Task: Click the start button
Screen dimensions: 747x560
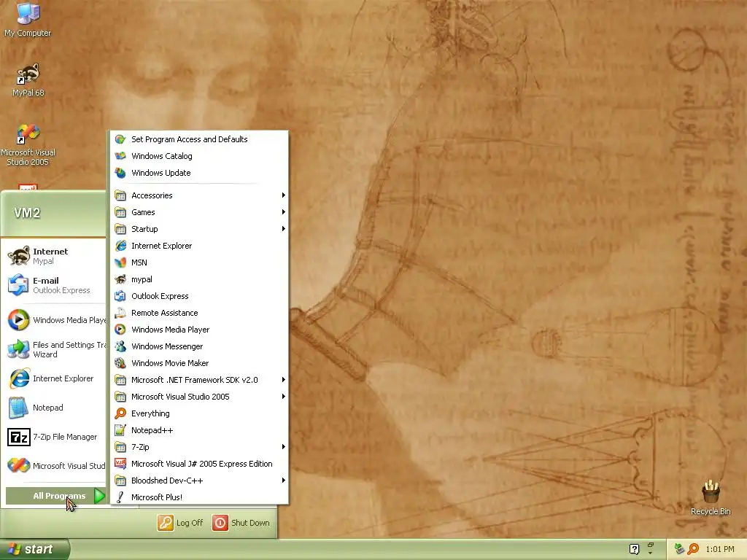Action: click(34, 549)
